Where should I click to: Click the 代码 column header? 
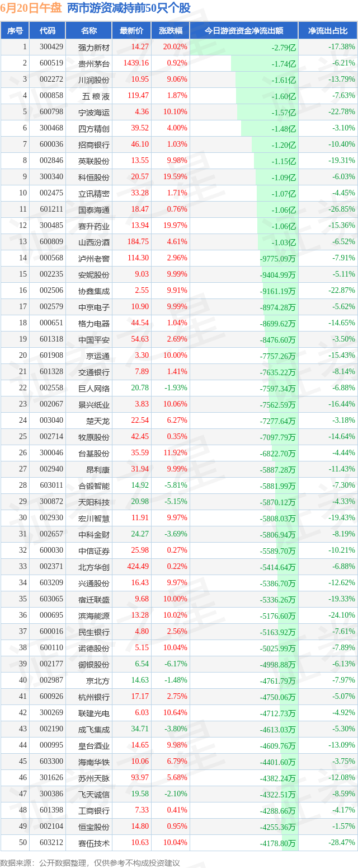(x=48, y=31)
